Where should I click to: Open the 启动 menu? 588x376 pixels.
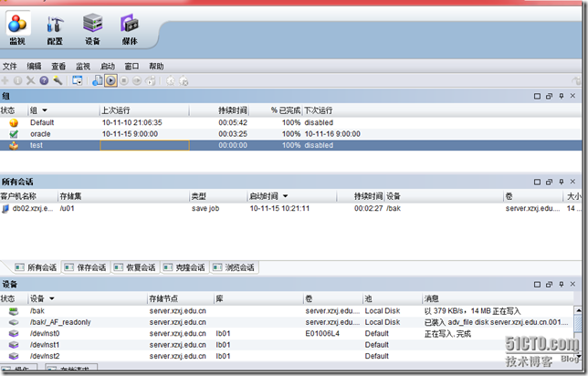(x=108, y=67)
